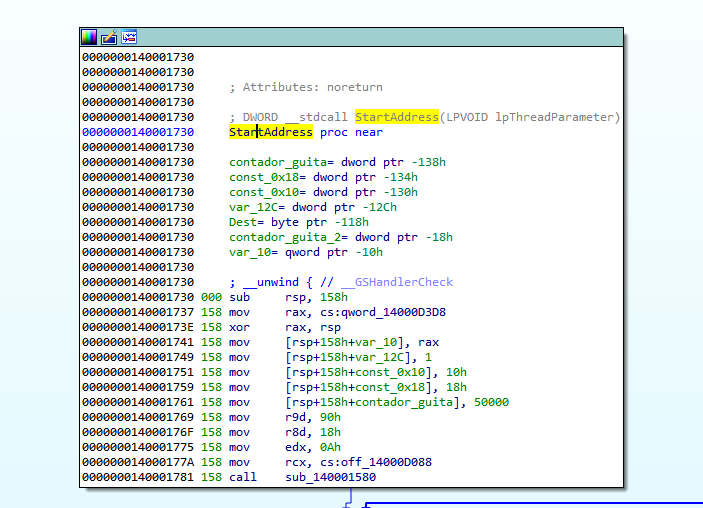Click the group nodes icon
Image resolution: width=703 pixels, height=508 pixels.
pyautogui.click(x=129, y=37)
